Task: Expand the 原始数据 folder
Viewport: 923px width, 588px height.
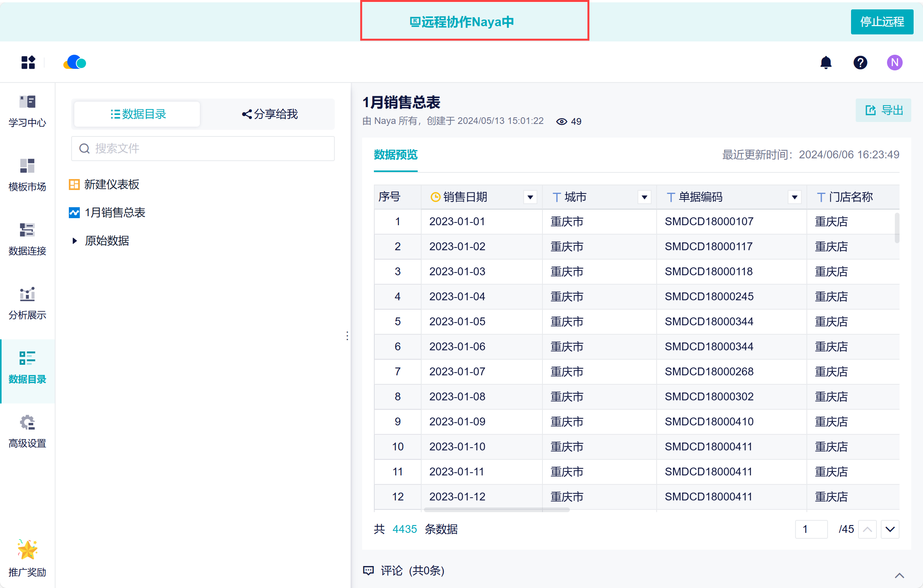Action: click(75, 241)
